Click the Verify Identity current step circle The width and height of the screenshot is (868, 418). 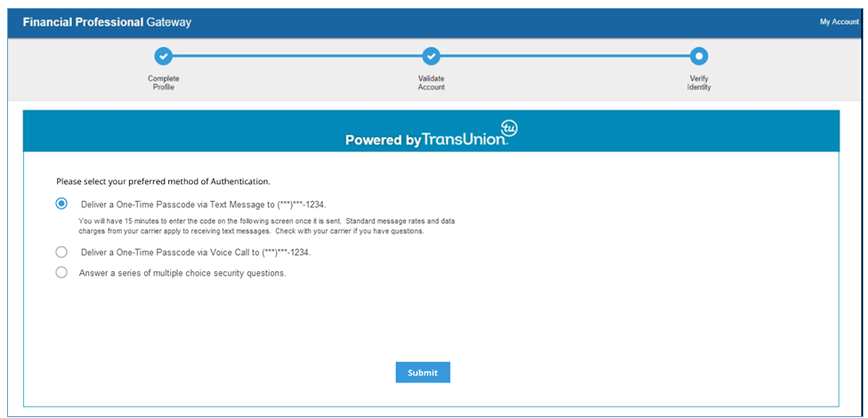[x=699, y=57]
